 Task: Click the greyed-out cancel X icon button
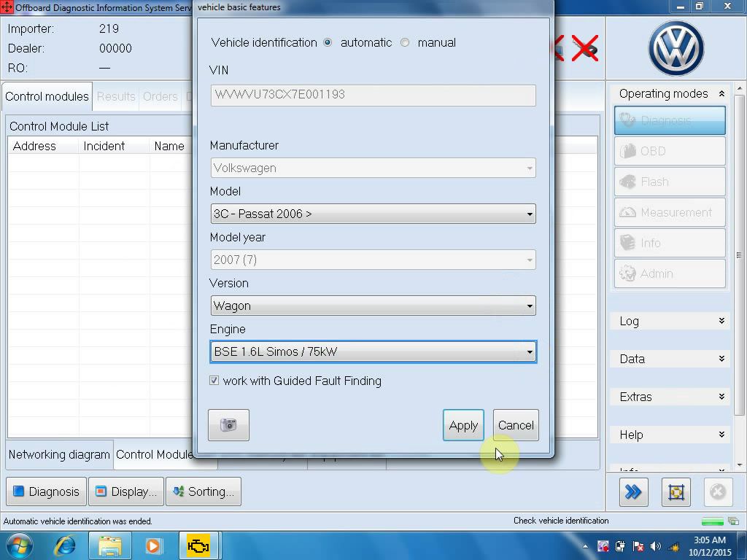[718, 492]
